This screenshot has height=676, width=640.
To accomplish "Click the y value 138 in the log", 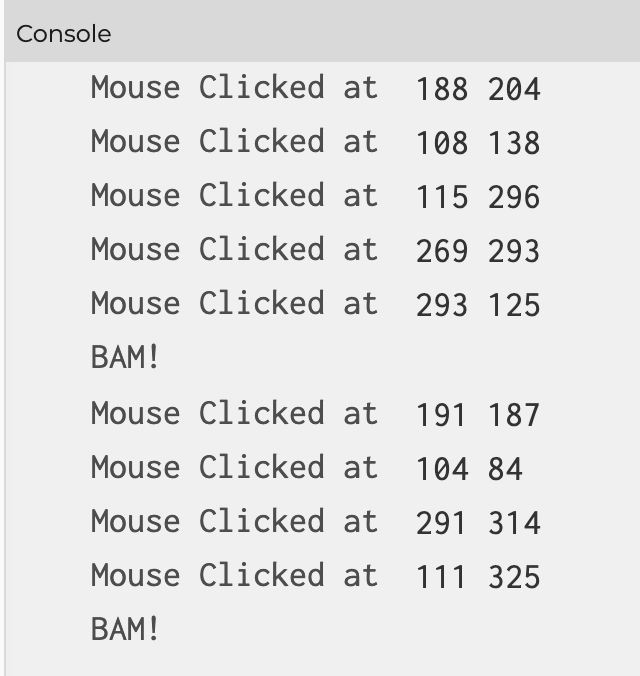I will click(x=514, y=143).
